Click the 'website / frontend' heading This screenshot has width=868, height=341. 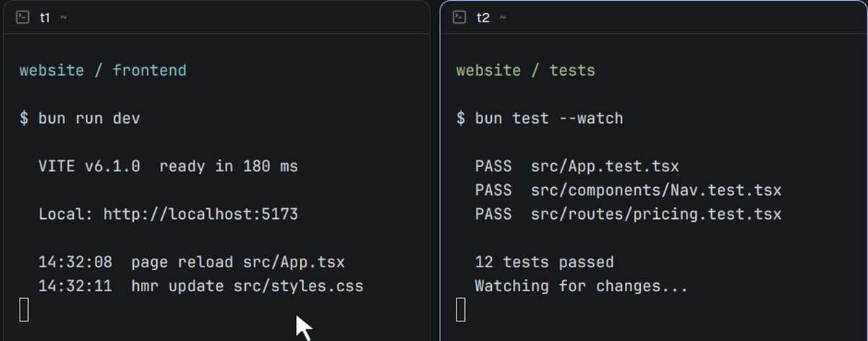(103, 71)
